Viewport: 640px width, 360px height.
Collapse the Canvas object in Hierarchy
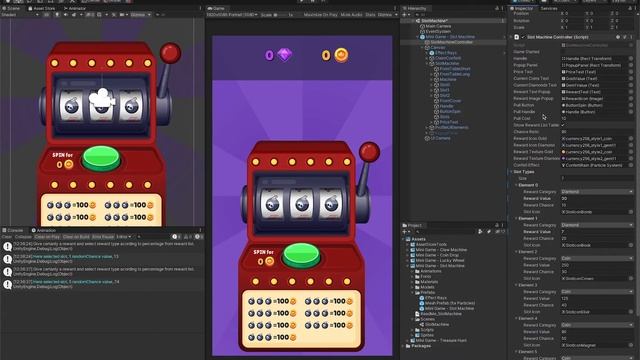point(422,47)
